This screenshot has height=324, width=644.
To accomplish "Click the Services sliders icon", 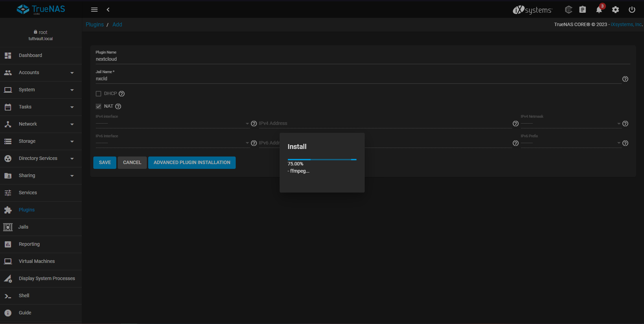I will point(8,193).
